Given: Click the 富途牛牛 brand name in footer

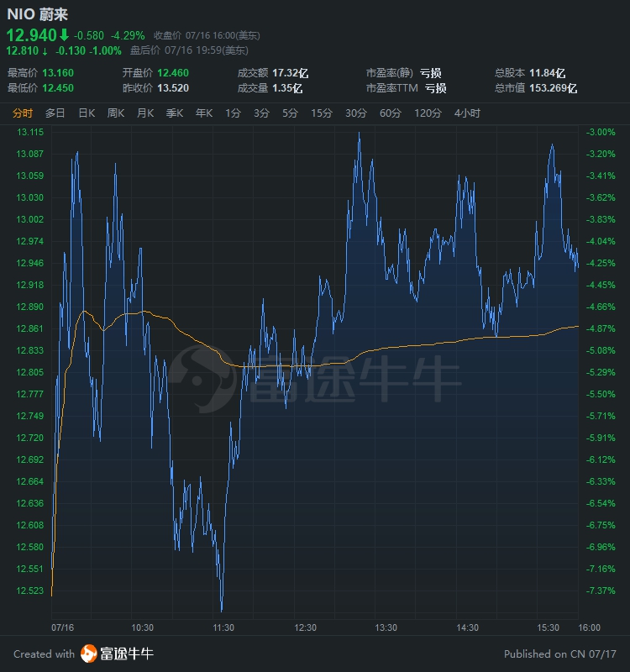Looking at the screenshot, I should (127, 654).
